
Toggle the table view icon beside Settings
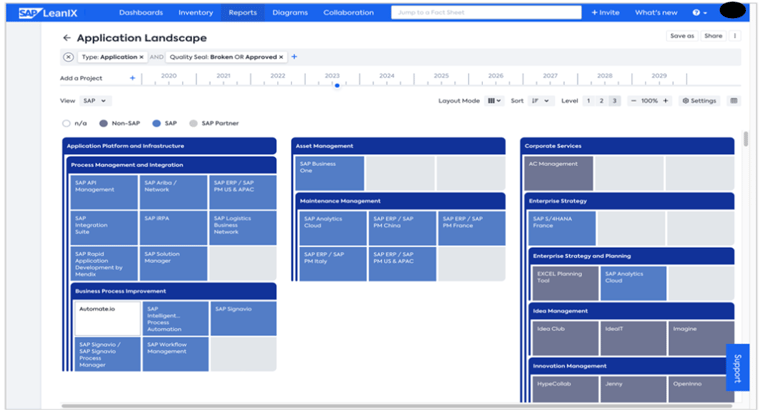(734, 101)
